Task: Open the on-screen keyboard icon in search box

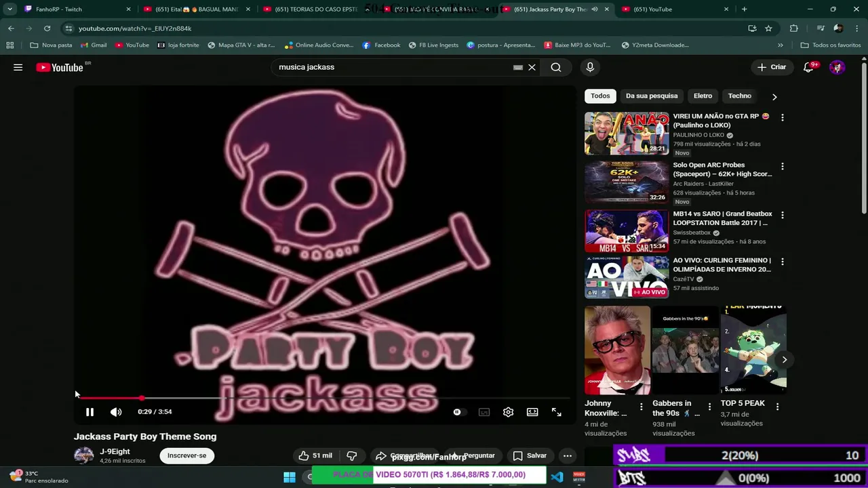Action: coord(518,67)
